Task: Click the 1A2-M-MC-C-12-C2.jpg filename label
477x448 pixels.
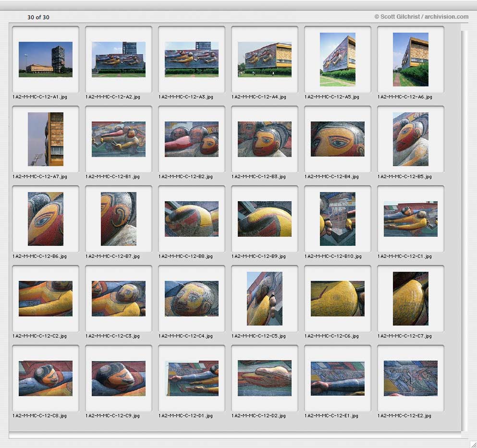Action: coord(39,336)
